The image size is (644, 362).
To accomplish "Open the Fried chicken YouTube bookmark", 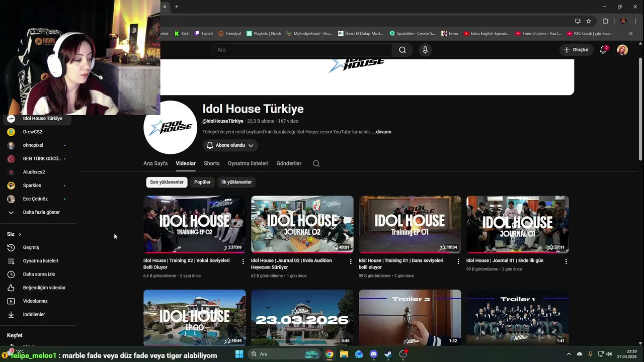I will [x=538, y=34].
